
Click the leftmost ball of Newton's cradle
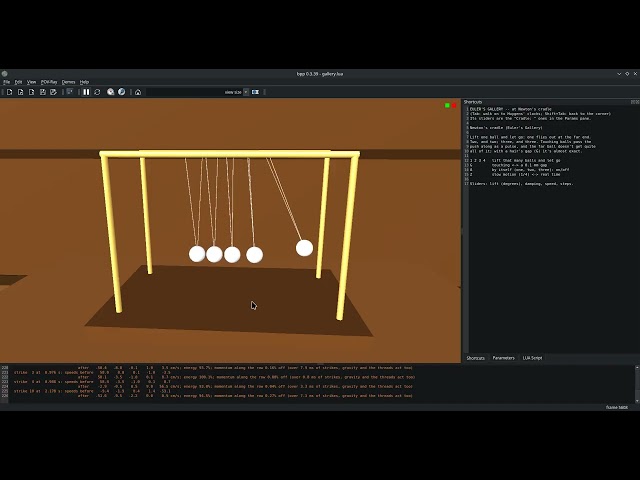click(197, 254)
